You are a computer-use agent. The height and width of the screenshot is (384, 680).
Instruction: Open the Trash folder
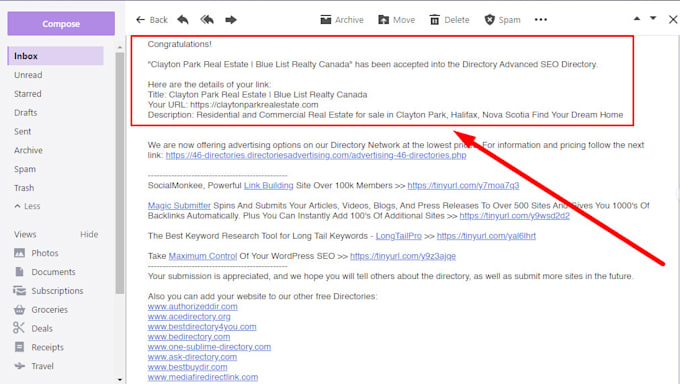click(24, 188)
